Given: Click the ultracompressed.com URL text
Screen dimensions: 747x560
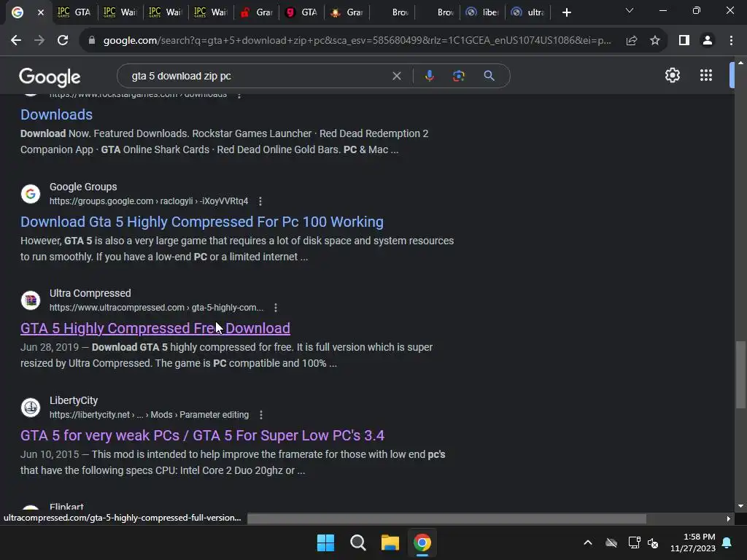Looking at the screenshot, I should [x=156, y=308].
